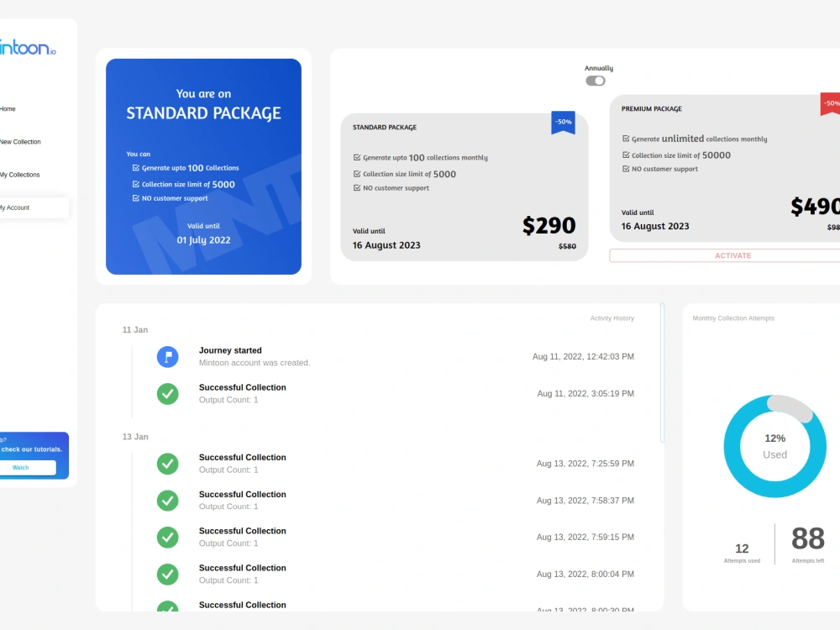The image size is (840, 630).
Task: Click the blue Journey started icon
Action: coord(167,356)
